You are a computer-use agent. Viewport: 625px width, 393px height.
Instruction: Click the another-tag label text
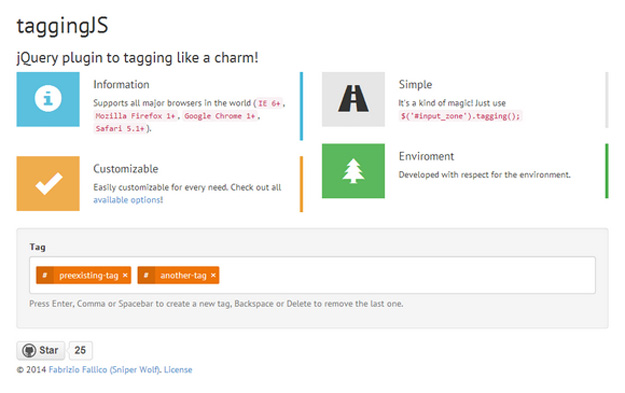point(183,275)
